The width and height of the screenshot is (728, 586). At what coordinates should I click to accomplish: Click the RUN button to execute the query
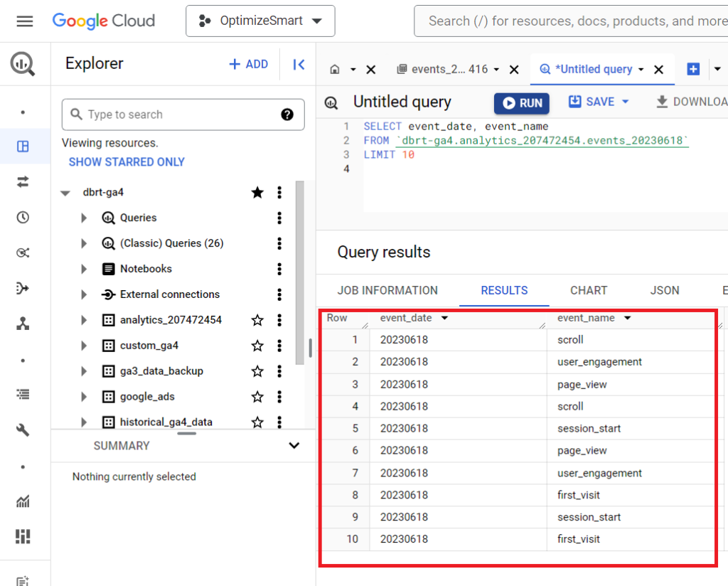(x=521, y=102)
